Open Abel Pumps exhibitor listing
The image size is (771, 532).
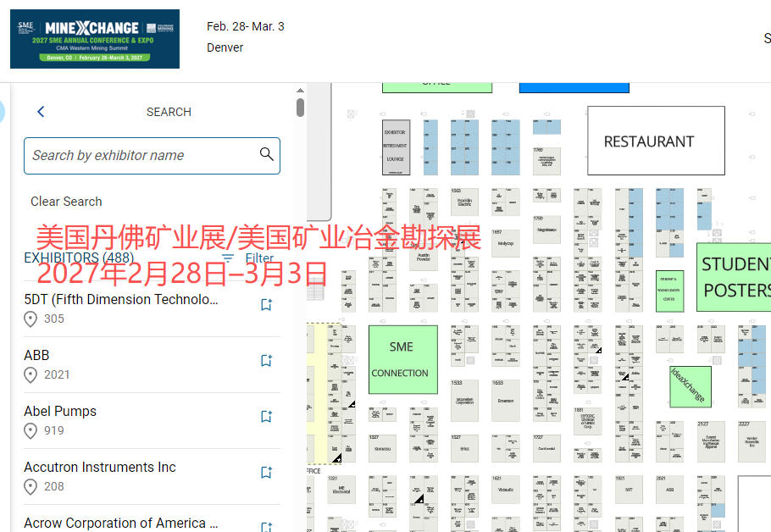pos(60,411)
